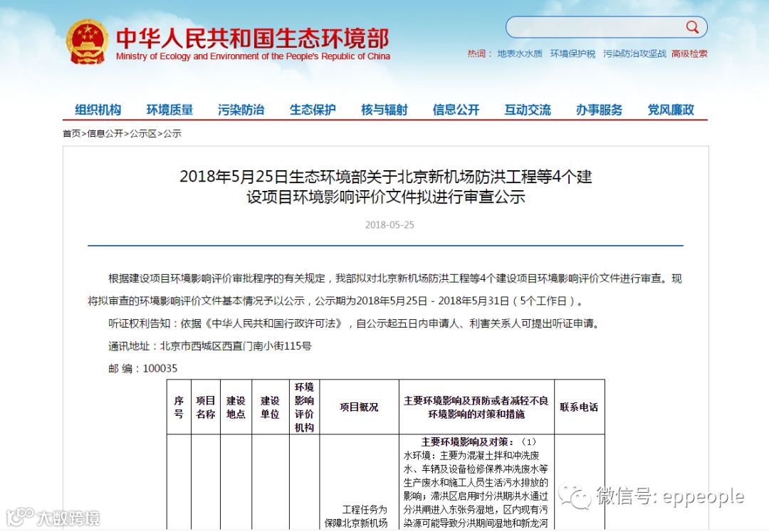Viewport: 769px width, 532px height.
Task: Open 高级检索 advanced search link
Action: [x=689, y=54]
